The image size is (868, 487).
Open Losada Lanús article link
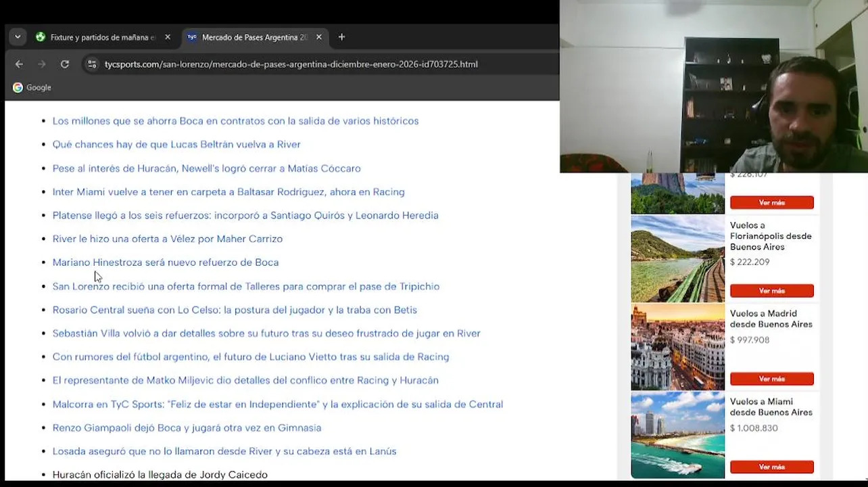click(224, 451)
